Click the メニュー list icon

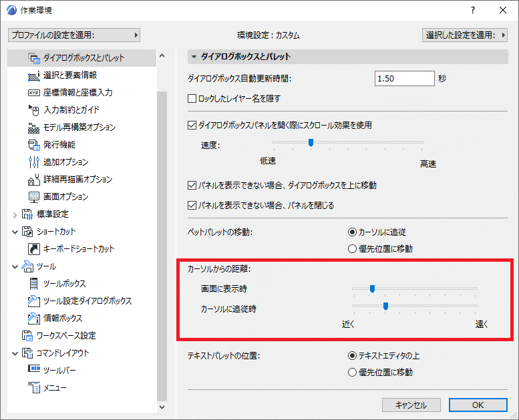point(34,387)
